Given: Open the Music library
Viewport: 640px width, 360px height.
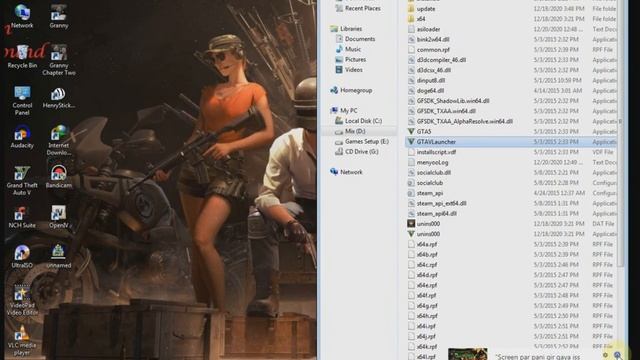Looking at the screenshot, I should [348, 49].
